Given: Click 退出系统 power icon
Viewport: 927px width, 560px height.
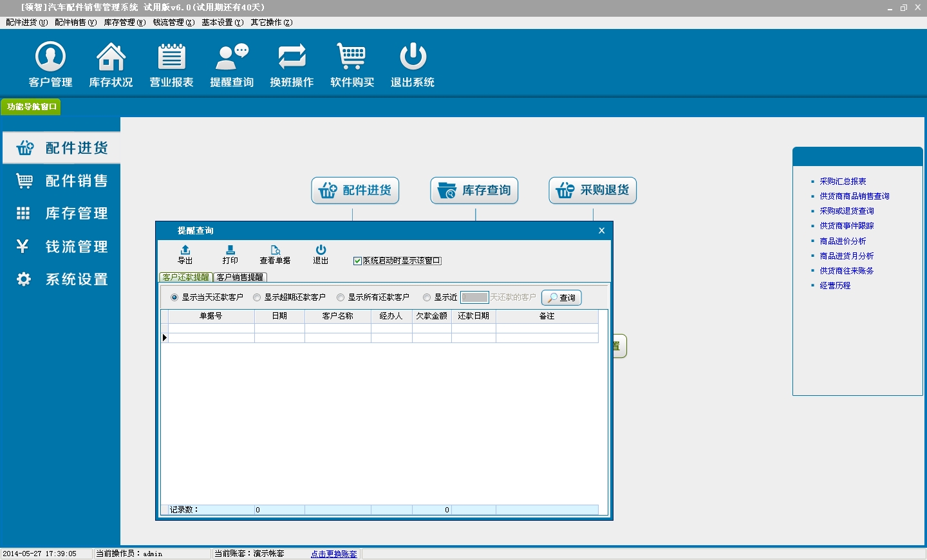Looking at the screenshot, I should click(x=413, y=64).
